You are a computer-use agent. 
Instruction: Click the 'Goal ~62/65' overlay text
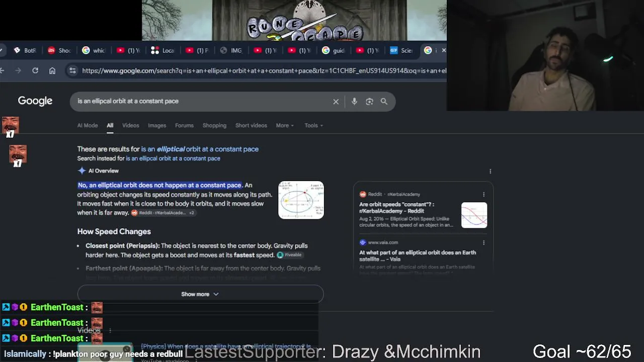pyautogui.click(x=582, y=351)
